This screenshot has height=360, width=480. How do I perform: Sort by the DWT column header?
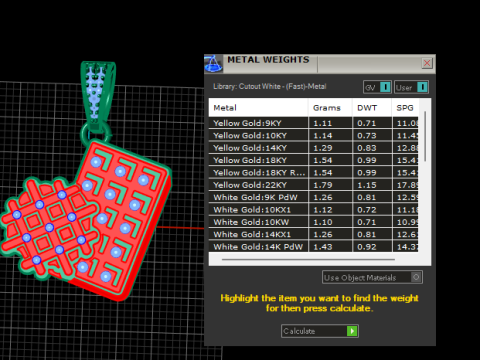tap(372, 108)
